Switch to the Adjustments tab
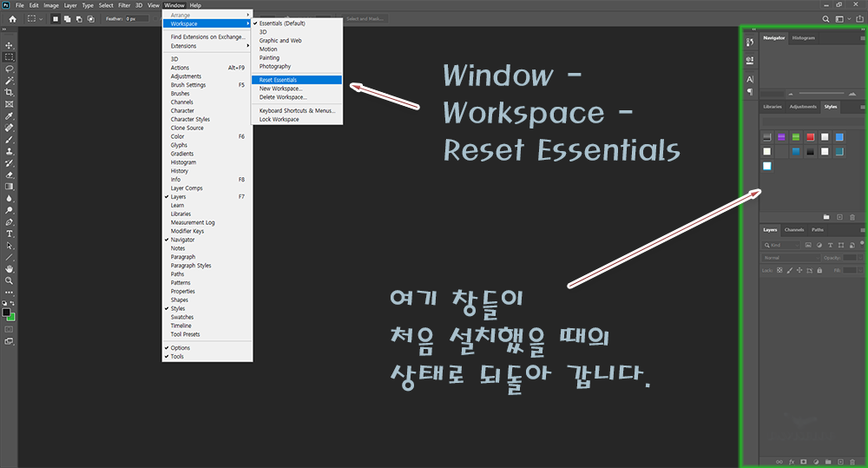 coord(803,107)
